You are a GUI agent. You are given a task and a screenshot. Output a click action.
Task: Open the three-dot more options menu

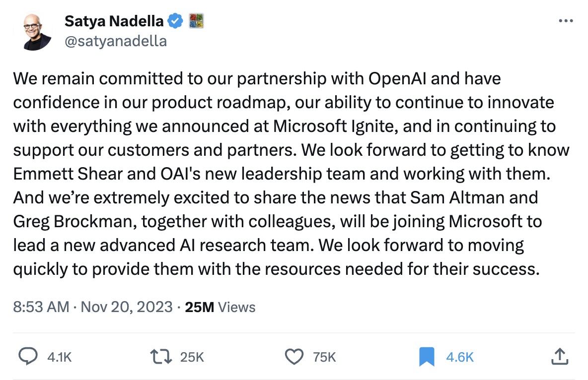coord(566,21)
